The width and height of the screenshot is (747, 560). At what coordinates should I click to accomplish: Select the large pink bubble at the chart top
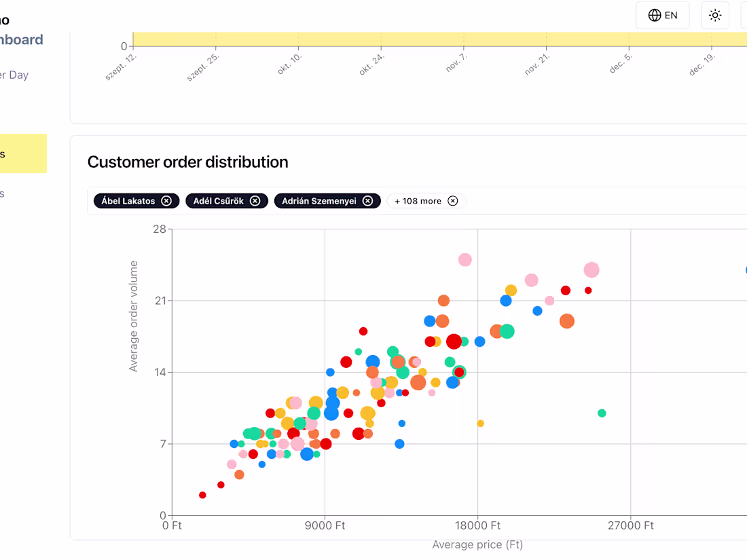465,259
